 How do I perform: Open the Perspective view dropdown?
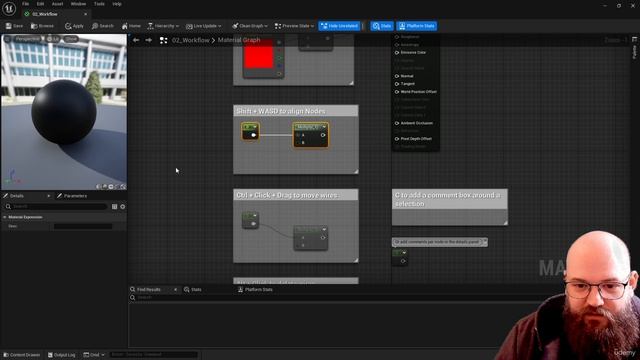28,39
